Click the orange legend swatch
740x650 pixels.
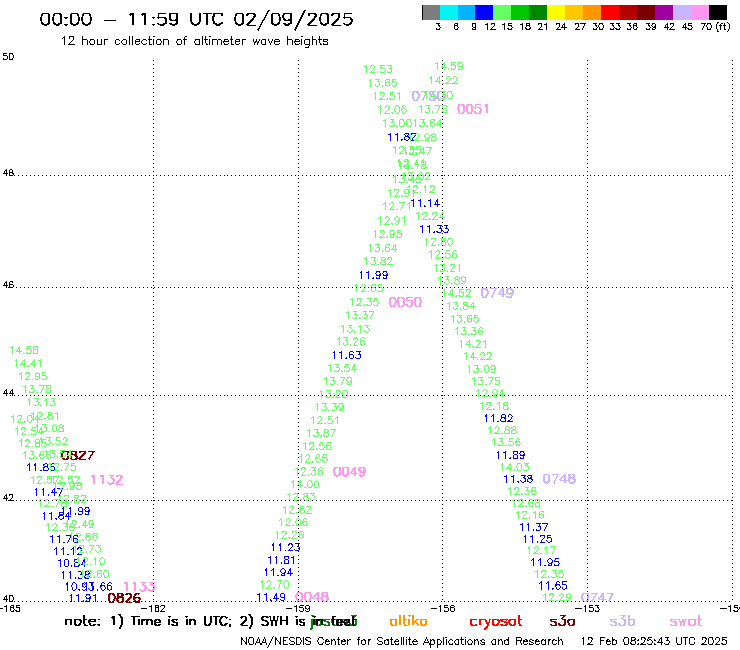[x=592, y=12]
